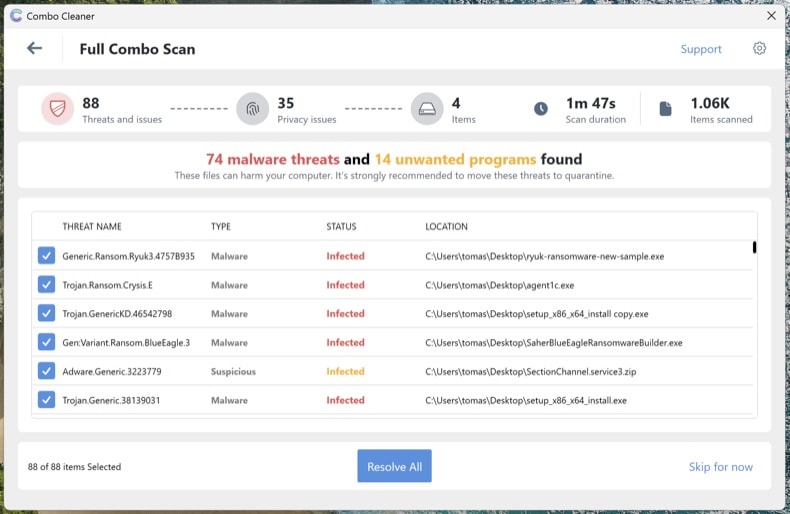The width and height of the screenshot is (790, 514).
Task: Click the ryuk-ransomware-new-sample.exe location path
Action: click(x=545, y=256)
